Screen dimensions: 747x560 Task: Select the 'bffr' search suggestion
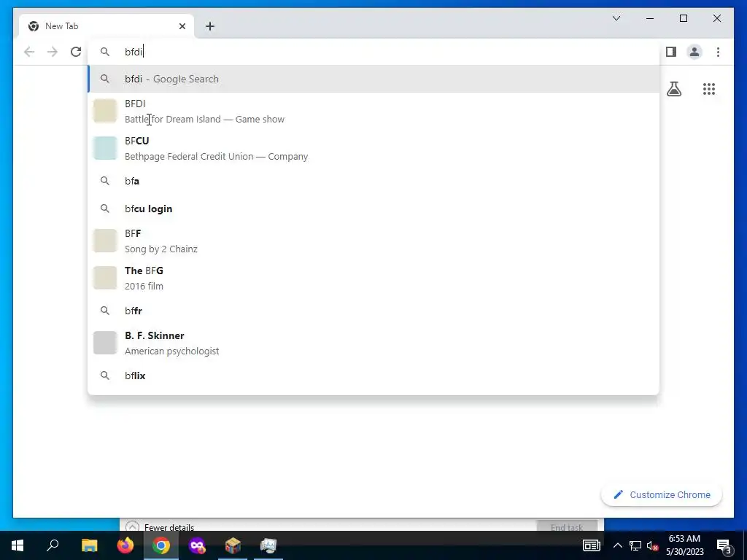(373, 311)
